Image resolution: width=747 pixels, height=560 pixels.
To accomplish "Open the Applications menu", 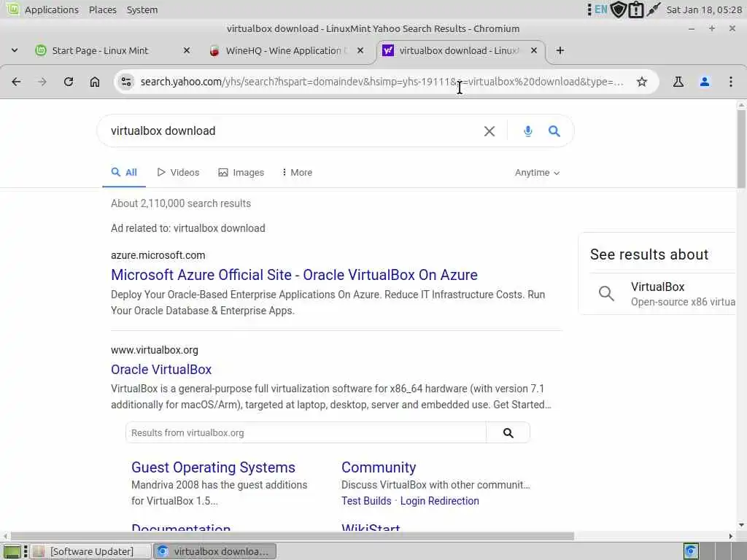I will pos(52,9).
